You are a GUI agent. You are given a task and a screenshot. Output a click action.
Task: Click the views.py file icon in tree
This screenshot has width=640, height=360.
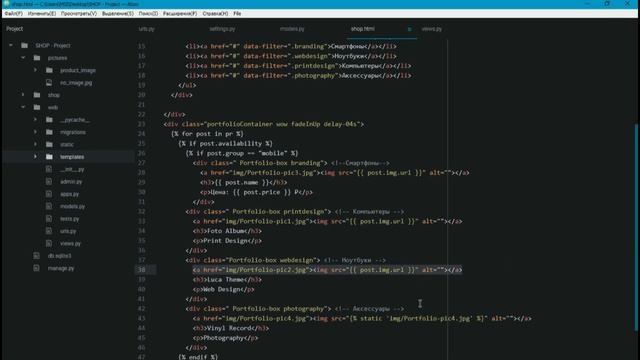click(49, 243)
